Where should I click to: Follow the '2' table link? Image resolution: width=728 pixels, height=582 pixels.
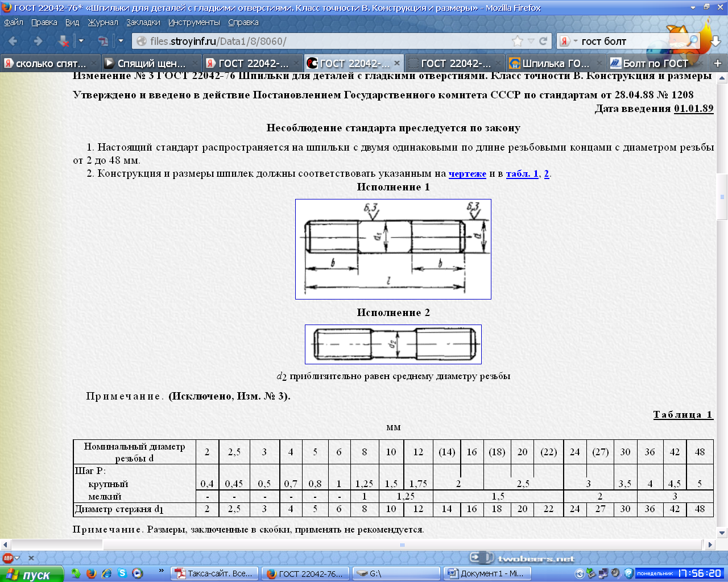tap(547, 173)
